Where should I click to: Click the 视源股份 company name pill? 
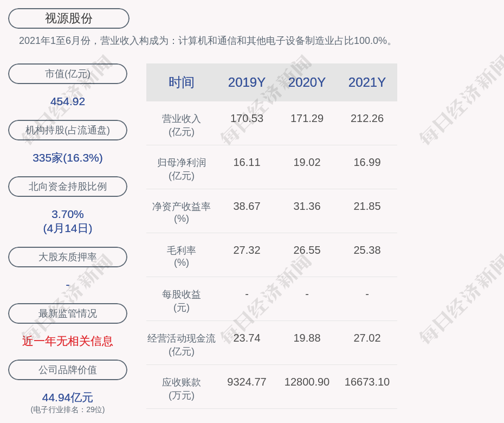(69, 18)
